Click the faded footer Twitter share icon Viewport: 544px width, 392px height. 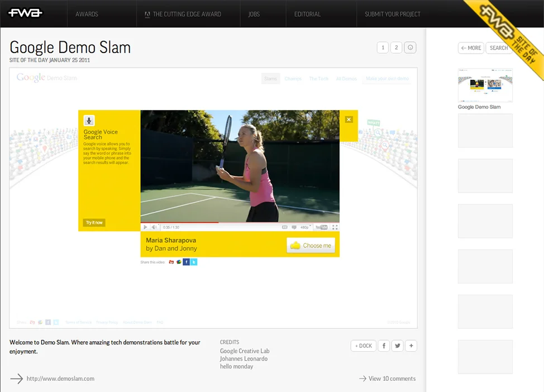[x=56, y=322]
